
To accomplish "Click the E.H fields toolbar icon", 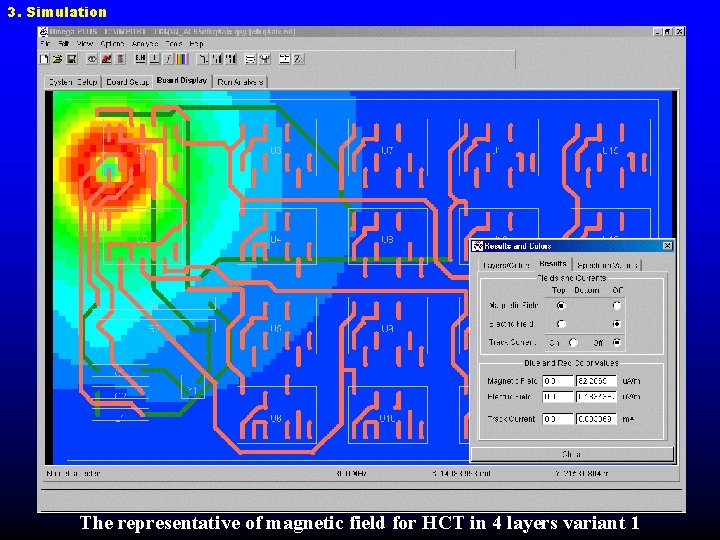I will tap(141, 59).
